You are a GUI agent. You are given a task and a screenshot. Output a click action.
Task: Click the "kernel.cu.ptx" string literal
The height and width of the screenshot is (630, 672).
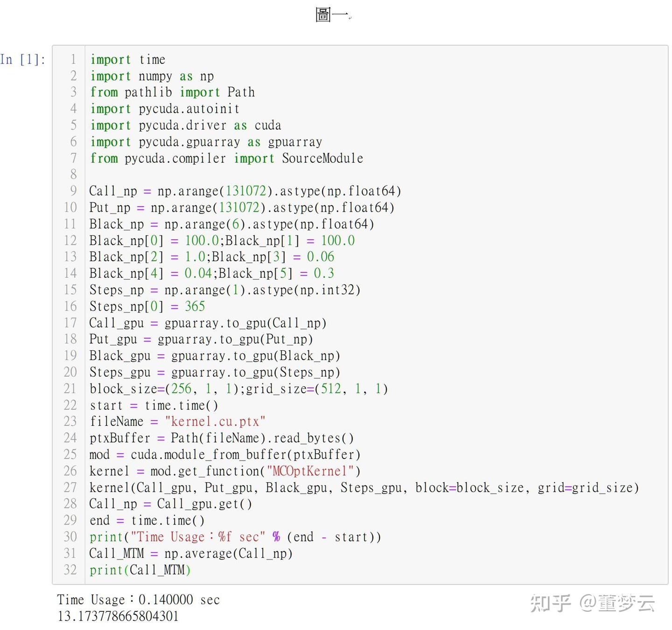pos(215,422)
